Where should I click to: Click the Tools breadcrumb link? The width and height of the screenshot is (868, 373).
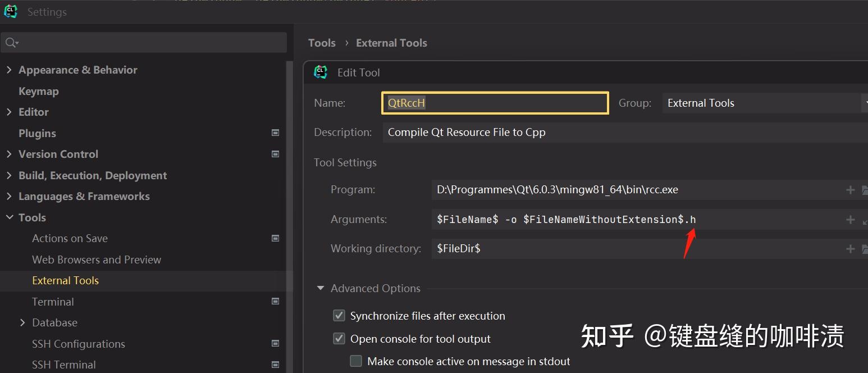pyautogui.click(x=322, y=43)
